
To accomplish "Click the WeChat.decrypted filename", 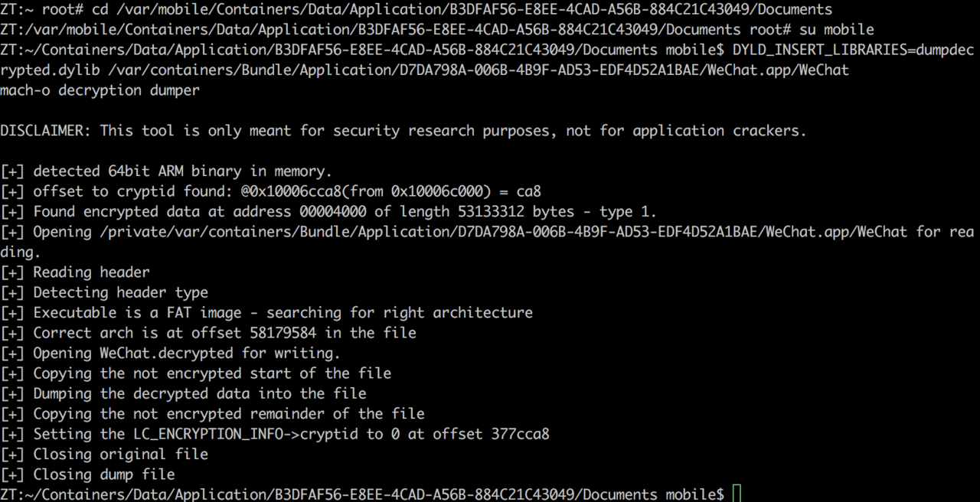I will coord(166,353).
